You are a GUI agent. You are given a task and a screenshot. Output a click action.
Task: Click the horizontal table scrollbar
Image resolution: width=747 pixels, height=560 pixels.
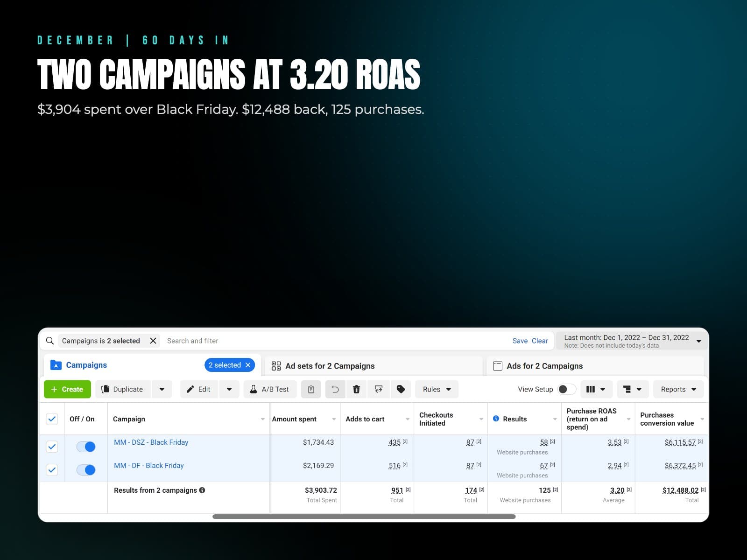[364, 517]
